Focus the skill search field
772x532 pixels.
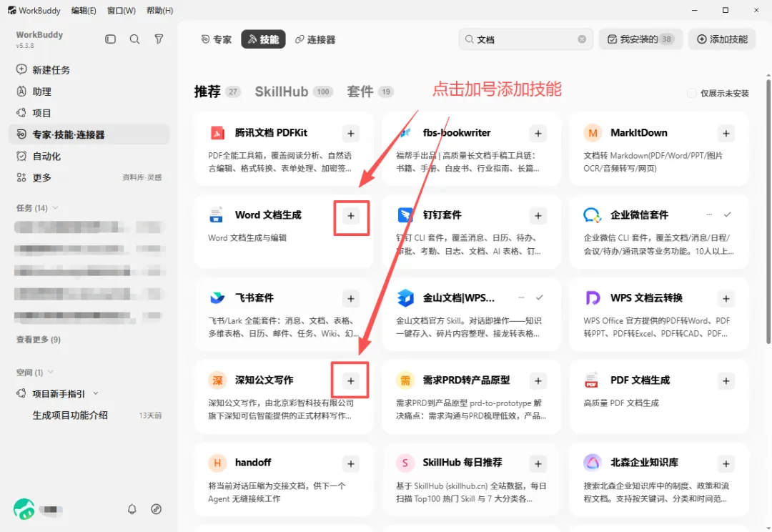pos(526,39)
